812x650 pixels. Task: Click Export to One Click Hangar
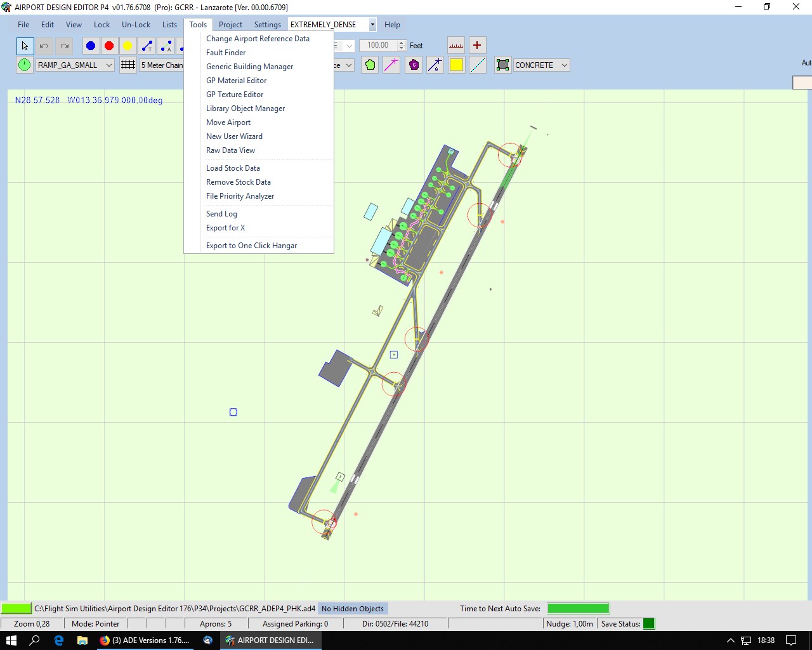click(251, 246)
